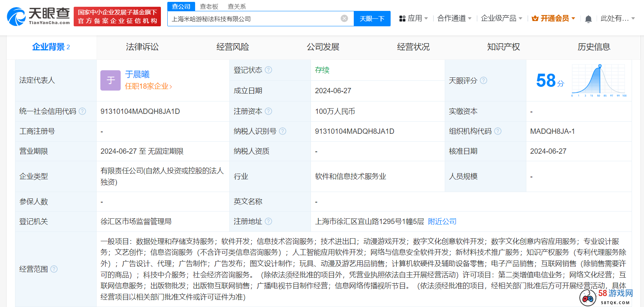Click help icon next to 经营范围
644x307 pixels.
[54, 269]
